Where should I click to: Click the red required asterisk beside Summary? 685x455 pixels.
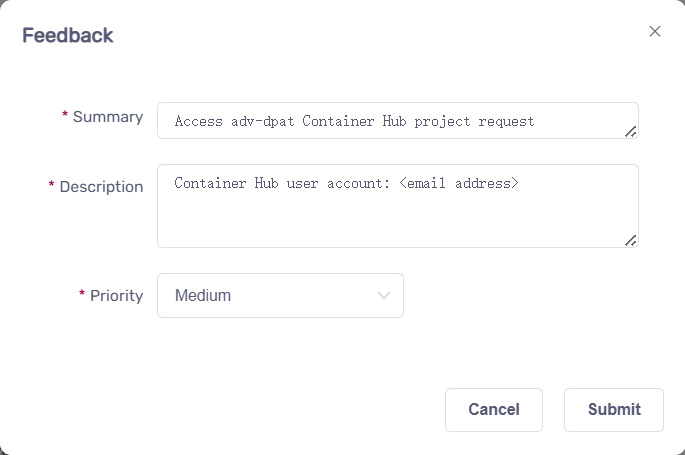click(65, 117)
